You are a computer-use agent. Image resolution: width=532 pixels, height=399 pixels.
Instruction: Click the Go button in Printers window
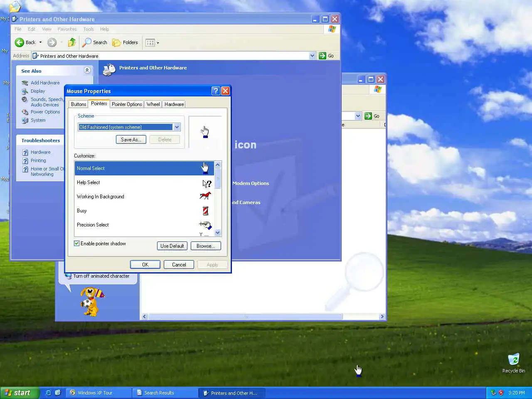point(327,56)
